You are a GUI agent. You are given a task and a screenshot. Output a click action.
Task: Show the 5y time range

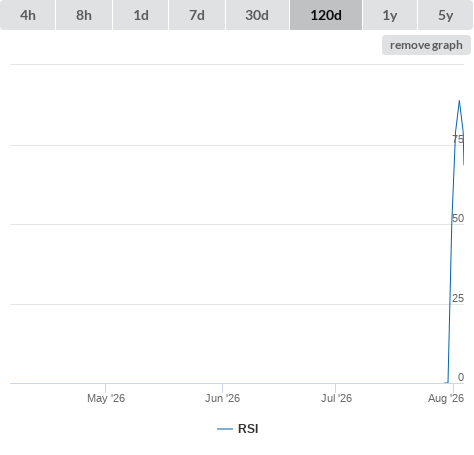pyautogui.click(x=446, y=15)
